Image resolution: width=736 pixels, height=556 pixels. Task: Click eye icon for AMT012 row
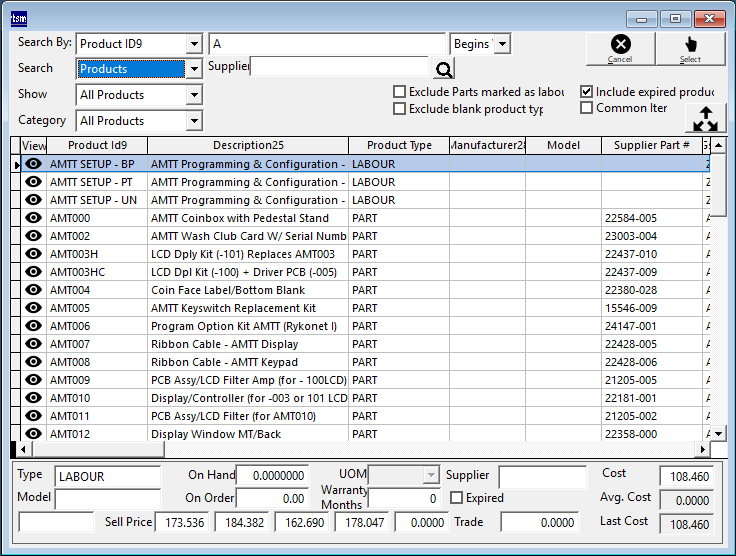click(33, 433)
